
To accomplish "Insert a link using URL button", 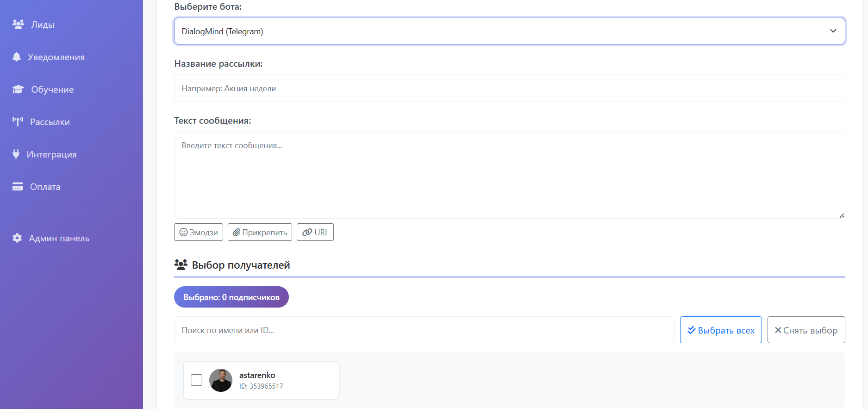I will tap(315, 232).
